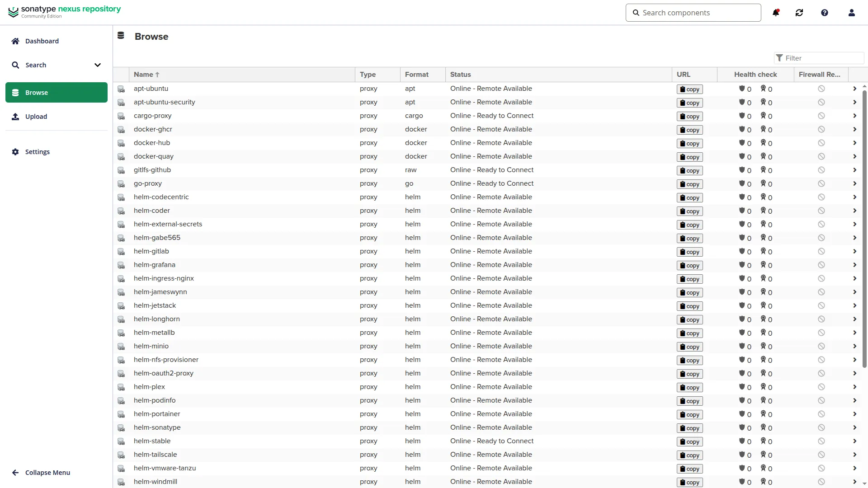Click the refresh icon in header
Image resolution: width=868 pixels, height=488 pixels.
coord(799,13)
